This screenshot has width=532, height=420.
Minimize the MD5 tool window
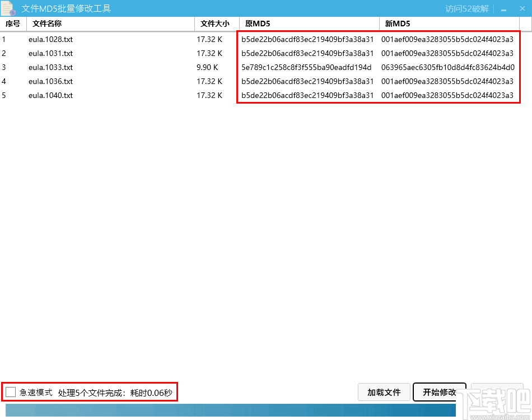(x=504, y=9)
